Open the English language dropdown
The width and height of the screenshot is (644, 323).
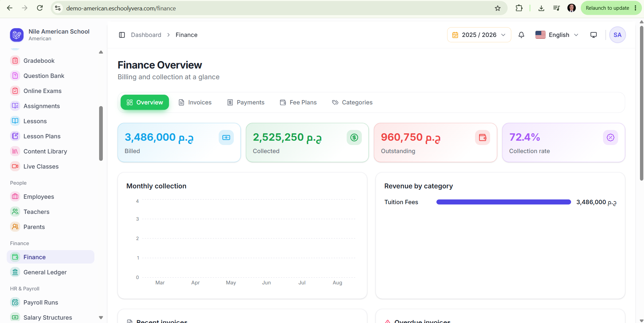(x=557, y=35)
